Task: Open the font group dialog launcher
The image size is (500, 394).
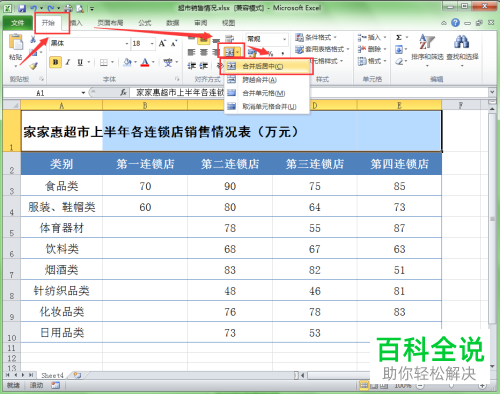Action: 177,79
